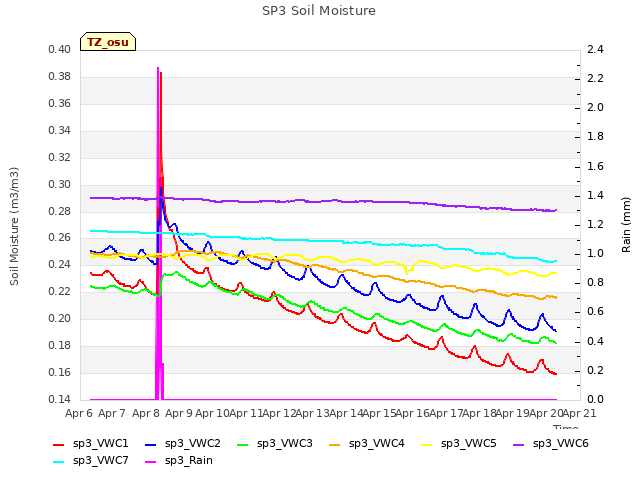This screenshot has width=640, height=480.
Task: Click the magenta sp3_Rain legend swatch
Action: [151, 462]
